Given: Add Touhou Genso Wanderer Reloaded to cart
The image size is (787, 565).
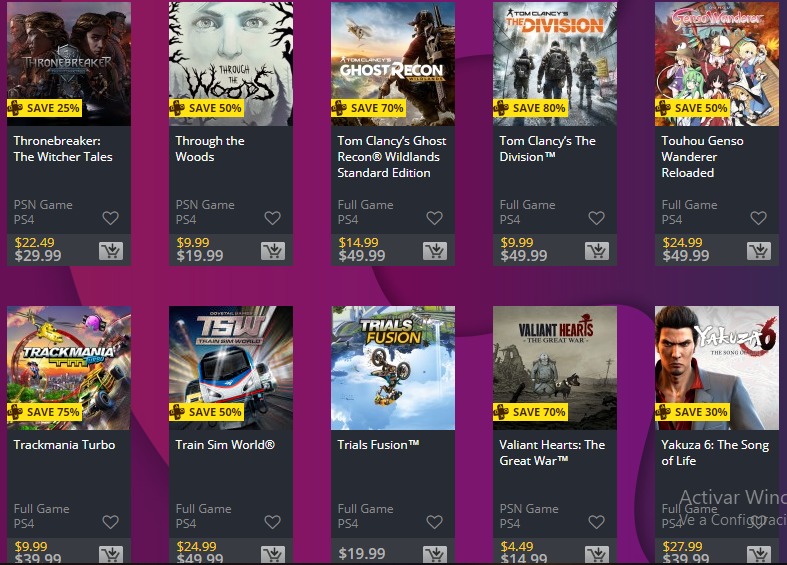Looking at the screenshot, I should [x=759, y=251].
